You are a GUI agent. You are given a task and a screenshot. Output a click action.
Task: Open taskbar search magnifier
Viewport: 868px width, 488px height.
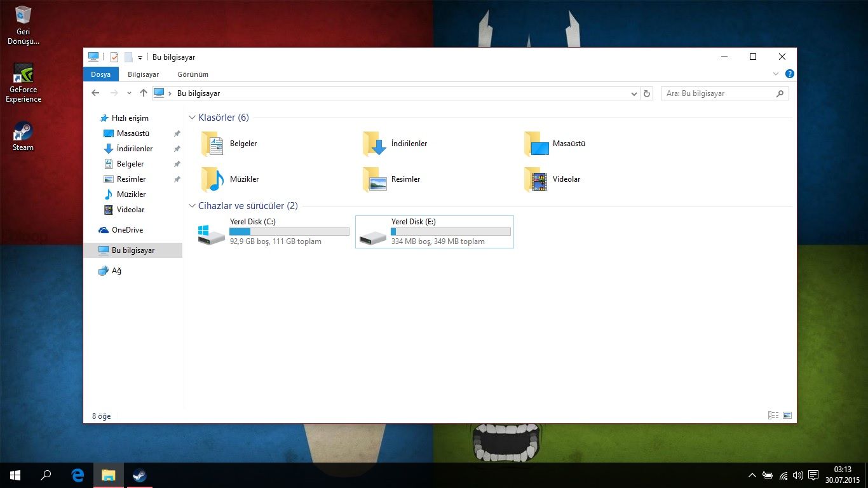click(46, 475)
